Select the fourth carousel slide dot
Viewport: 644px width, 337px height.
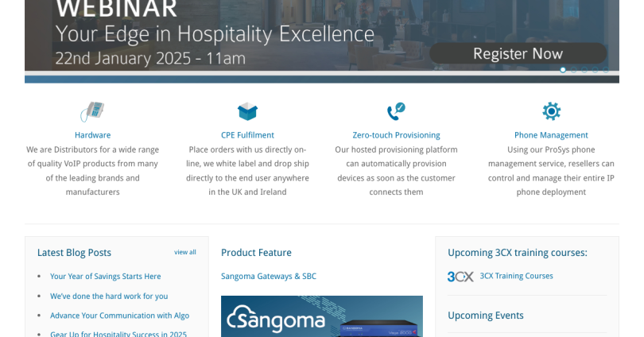point(595,70)
